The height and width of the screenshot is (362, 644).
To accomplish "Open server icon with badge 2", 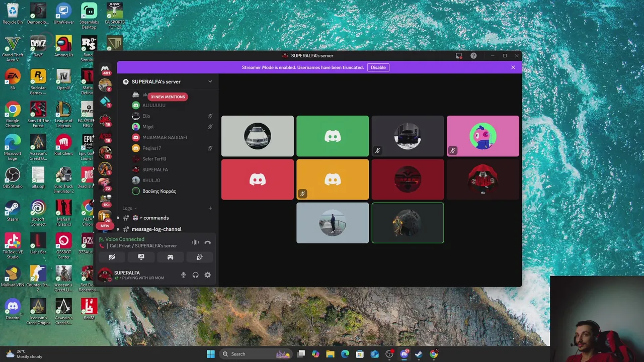I will click(x=105, y=85).
